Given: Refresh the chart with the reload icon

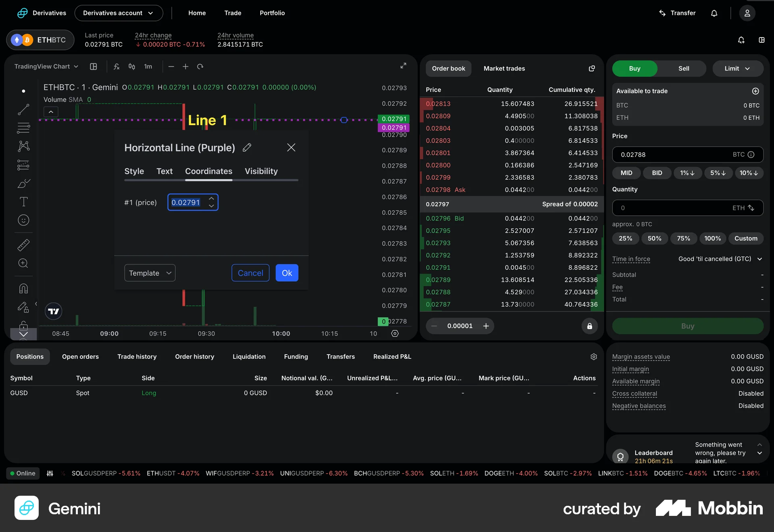Looking at the screenshot, I should coord(200,66).
